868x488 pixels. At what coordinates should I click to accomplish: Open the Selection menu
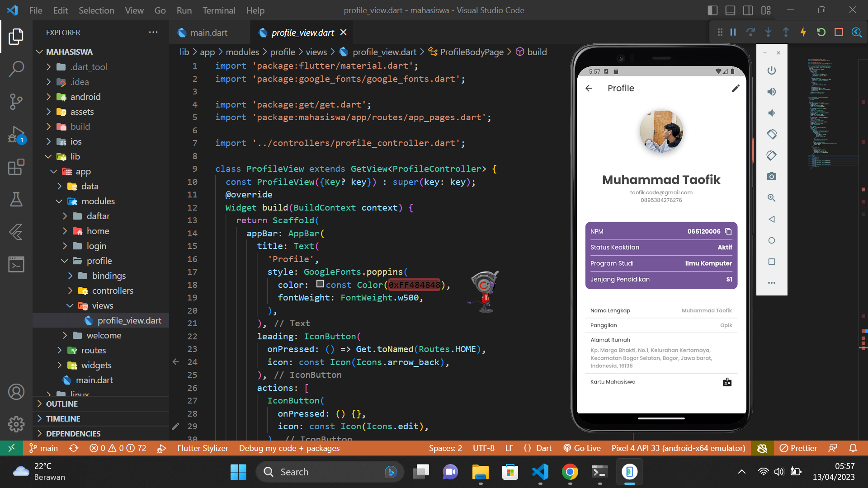96,10
